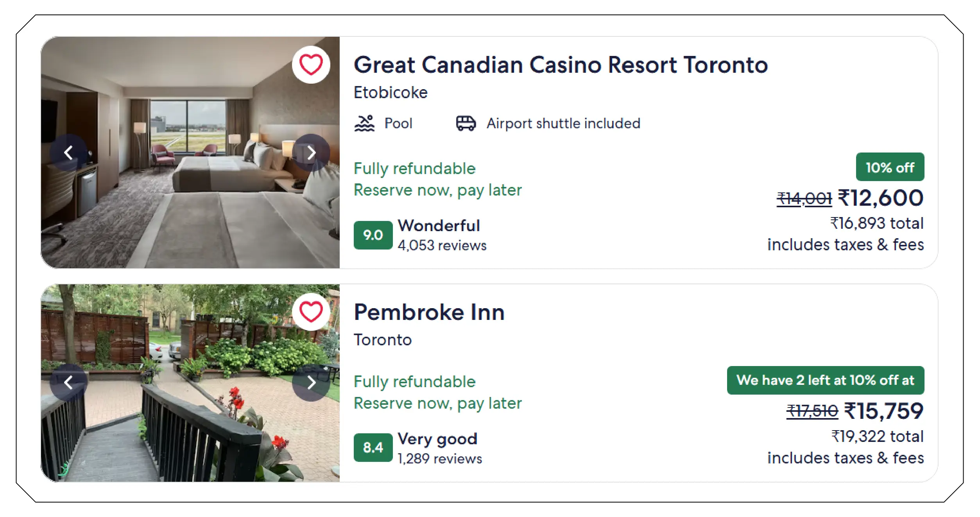View the 1,289 reviews for Pembroke Inn
The width and height of the screenshot is (980, 517).
[439, 458]
